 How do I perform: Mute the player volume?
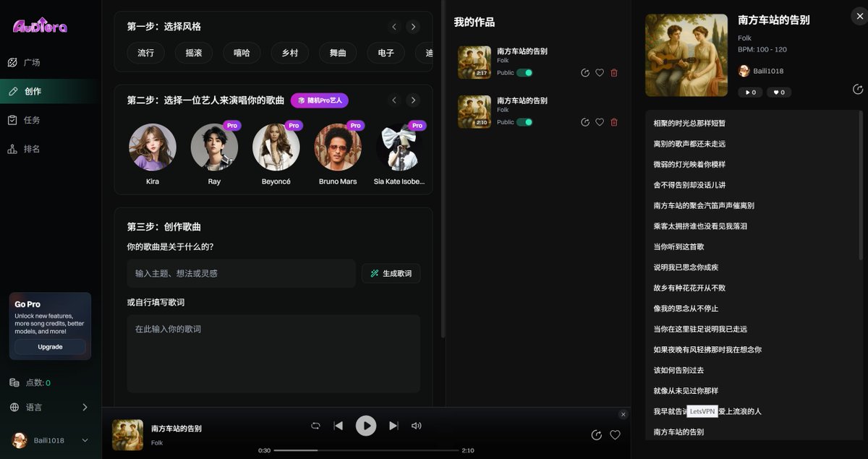(416, 426)
